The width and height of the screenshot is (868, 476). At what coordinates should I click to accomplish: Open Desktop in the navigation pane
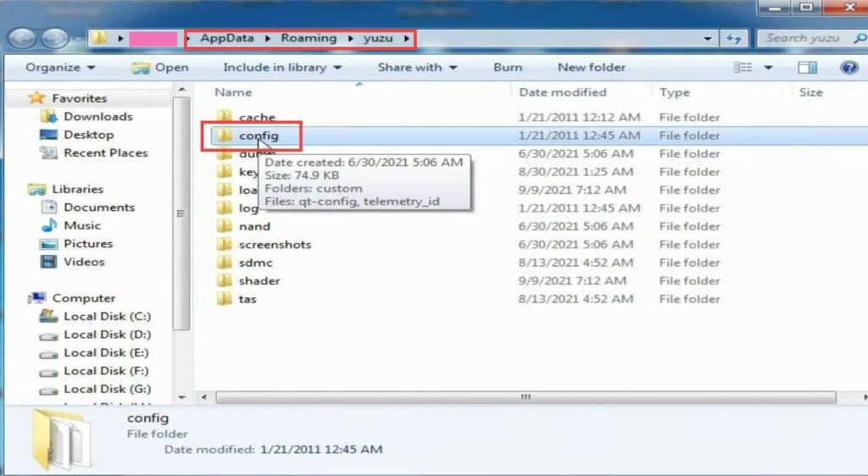tap(88, 135)
